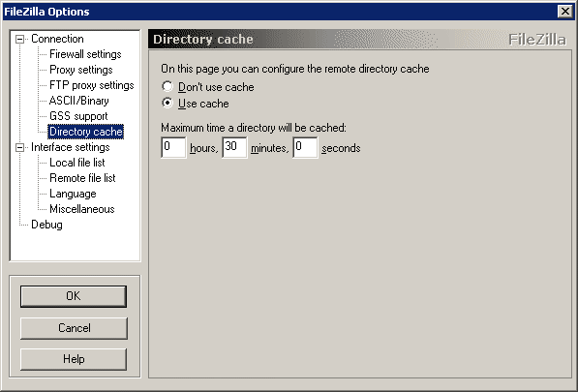Click the minutes field showing 30
This screenshot has height=392, width=578.
[234, 147]
